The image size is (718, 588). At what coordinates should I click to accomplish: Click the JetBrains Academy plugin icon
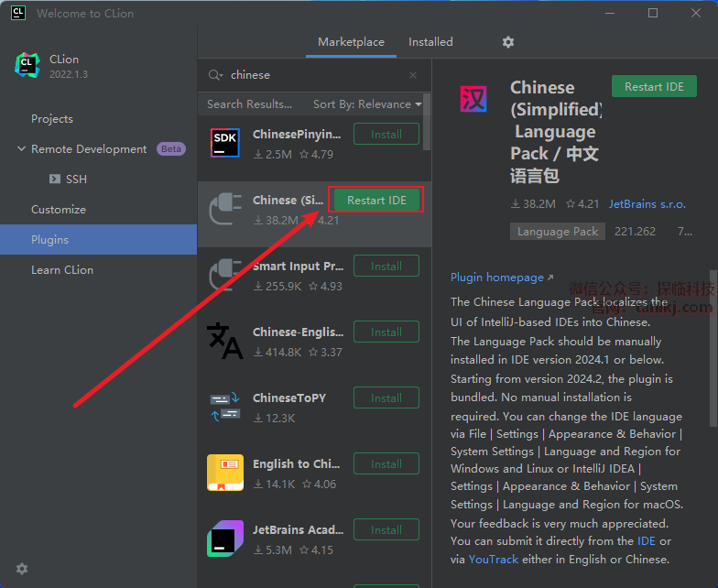[225, 539]
